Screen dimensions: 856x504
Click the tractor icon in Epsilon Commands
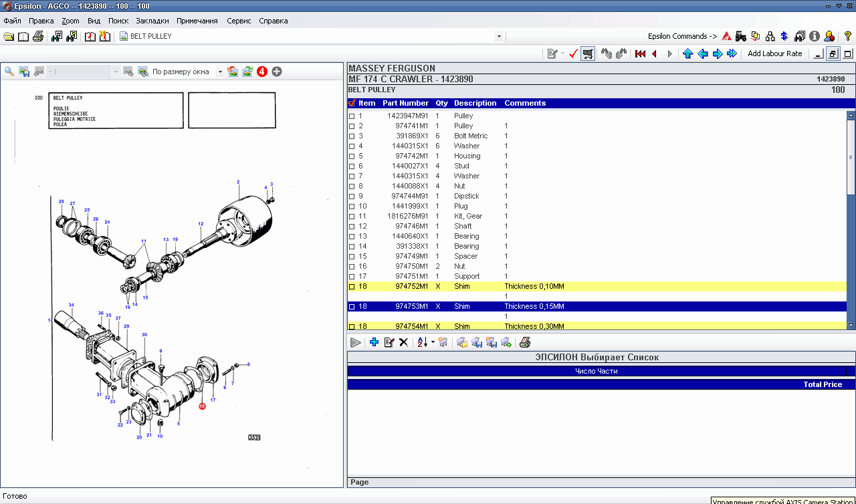point(741,36)
